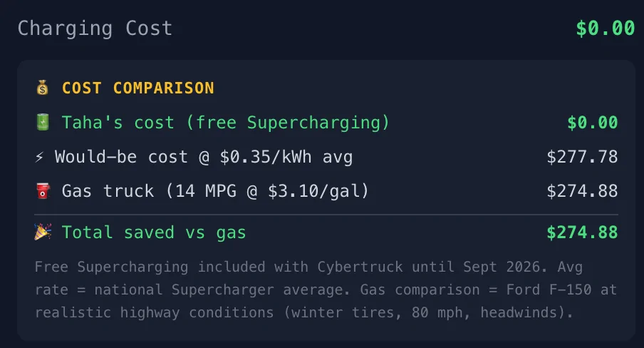Click the gas truck $274.88 value
The image size is (644, 348).
(x=582, y=191)
